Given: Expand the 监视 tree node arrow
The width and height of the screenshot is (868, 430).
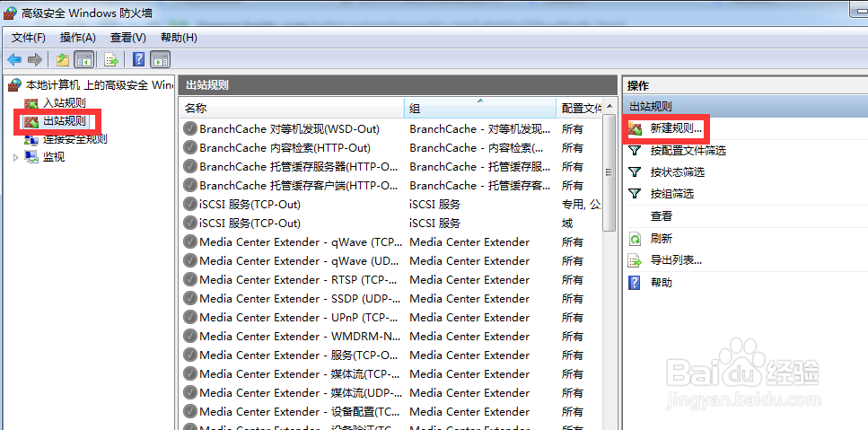Looking at the screenshot, I should coord(15,157).
